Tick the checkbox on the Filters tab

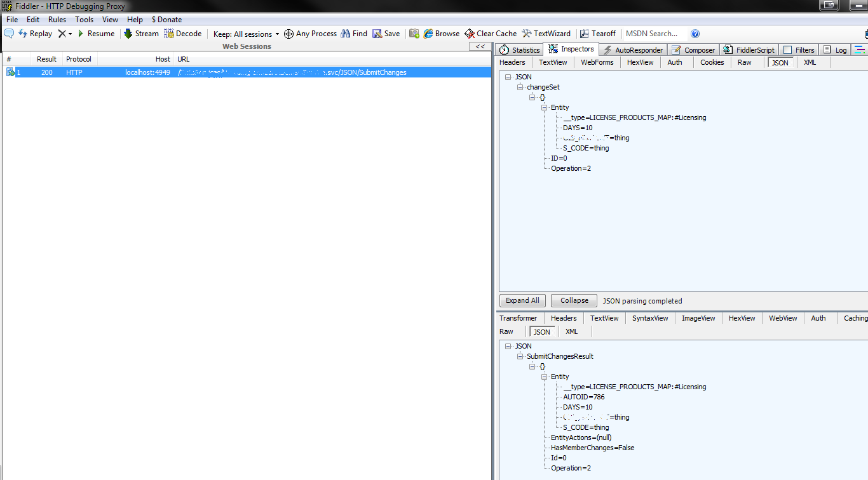788,50
